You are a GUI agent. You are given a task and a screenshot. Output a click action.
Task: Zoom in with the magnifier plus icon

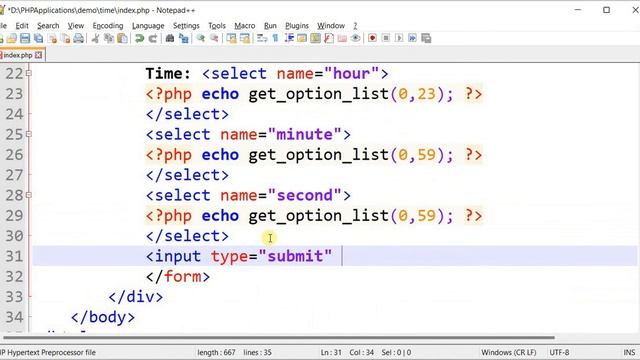pyautogui.click(x=200, y=38)
